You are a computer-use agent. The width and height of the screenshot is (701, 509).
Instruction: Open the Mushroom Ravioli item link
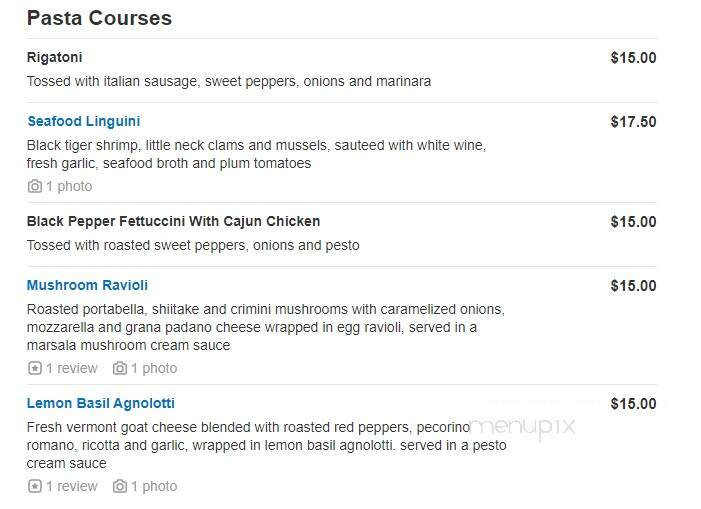click(x=87, y=285)
